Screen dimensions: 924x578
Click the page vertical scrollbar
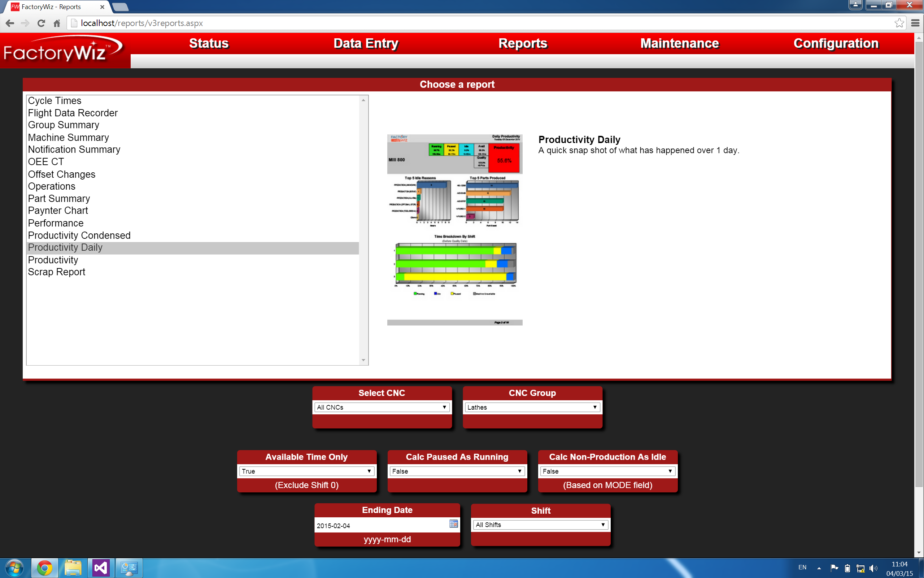(919, 264)
